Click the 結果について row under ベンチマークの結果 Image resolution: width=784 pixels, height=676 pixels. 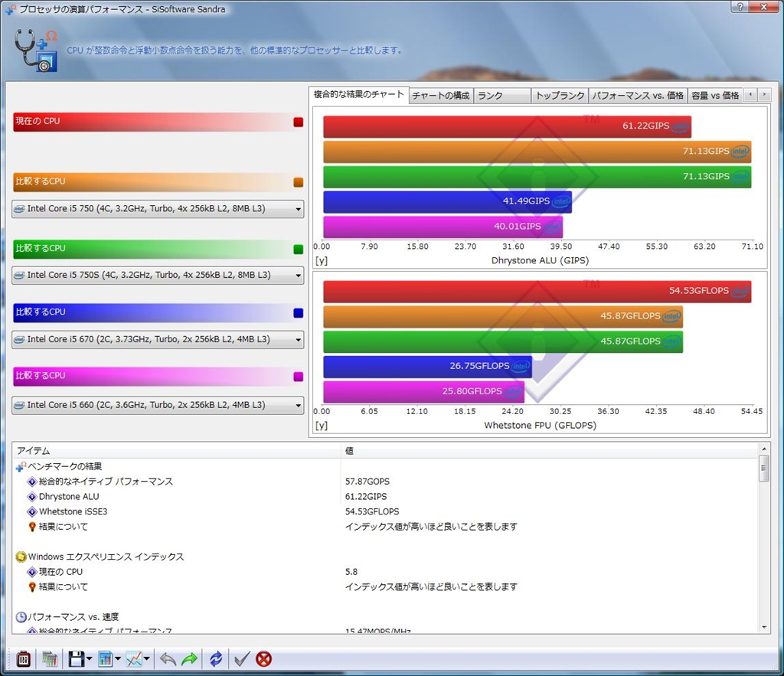[385, 527]
